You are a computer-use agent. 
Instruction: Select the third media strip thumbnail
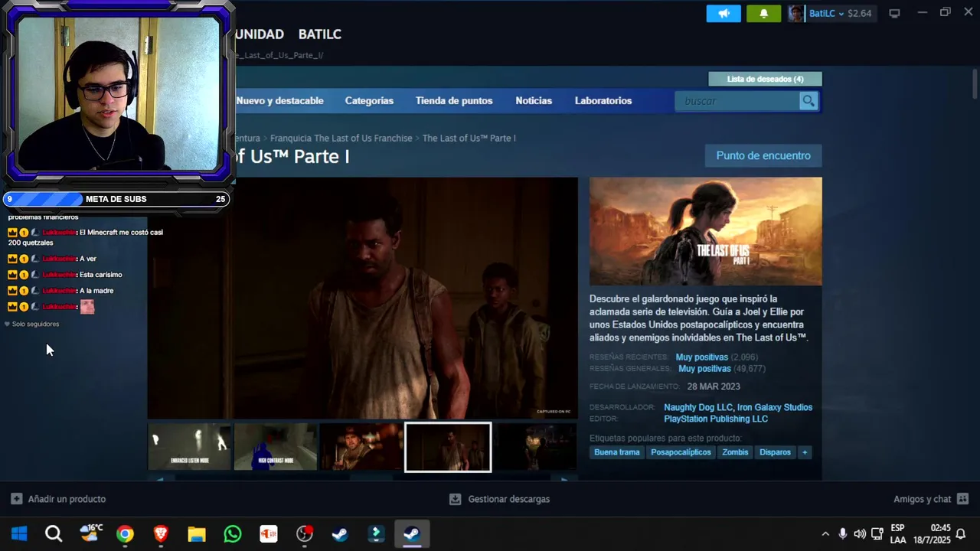point(361,447)
